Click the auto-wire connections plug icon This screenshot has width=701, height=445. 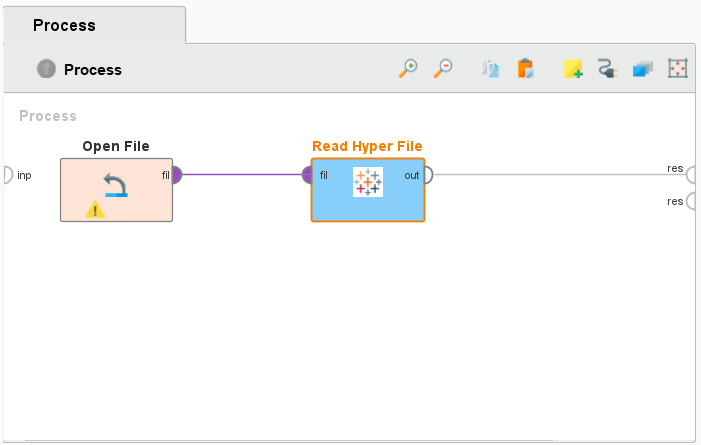607,69
